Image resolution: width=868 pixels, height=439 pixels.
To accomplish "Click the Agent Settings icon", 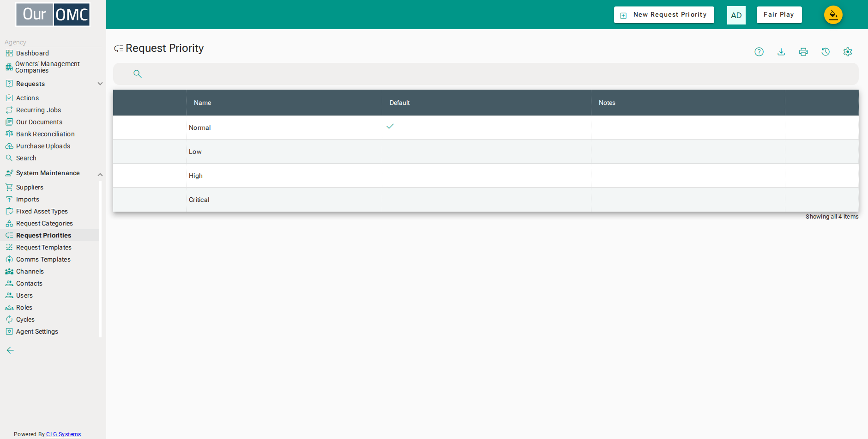I will (9, 331).
